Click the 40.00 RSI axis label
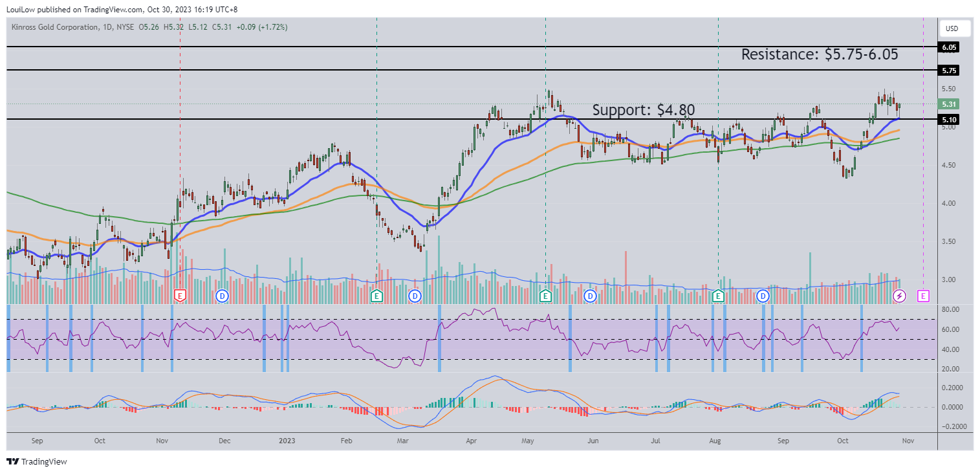Screen dimensions: 980x473 pyautogui.click(x=950, y=349)
